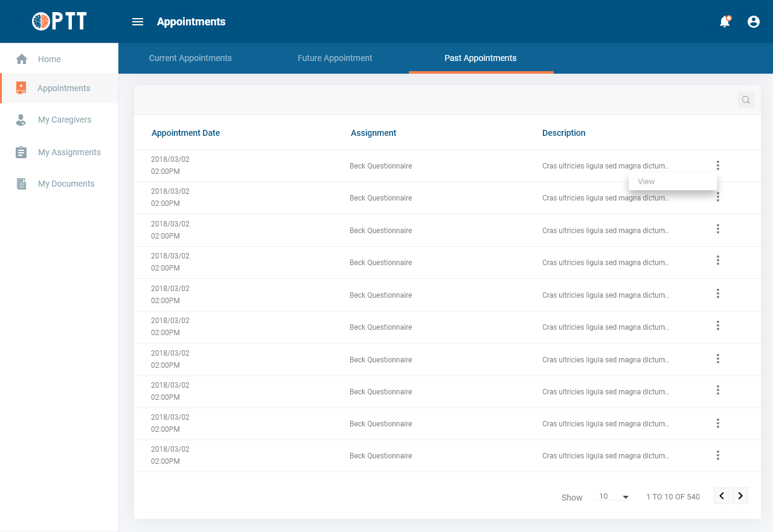This screenshot has height=532, width=773.
Task: Click the Home icon in sidebar
Action: click(22, 59)
